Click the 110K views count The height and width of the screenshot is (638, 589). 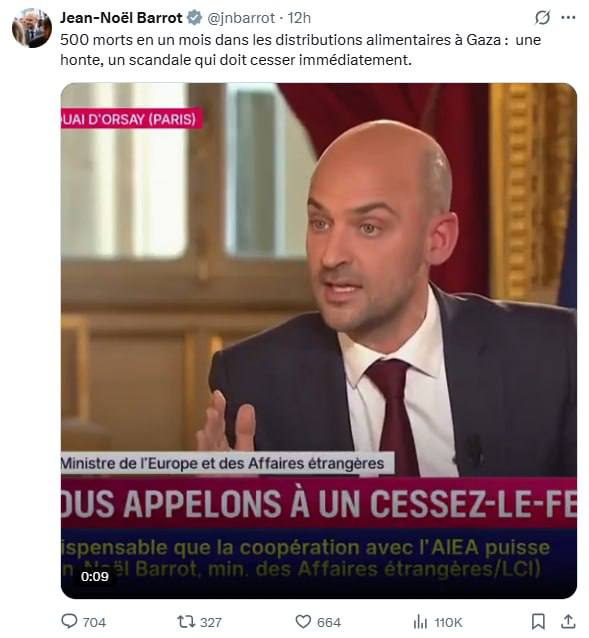[x=448, y=622]
